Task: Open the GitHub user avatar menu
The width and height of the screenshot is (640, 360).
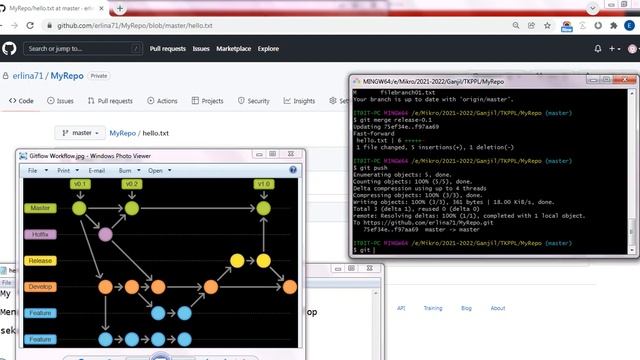Action: (x=633, y=49)
